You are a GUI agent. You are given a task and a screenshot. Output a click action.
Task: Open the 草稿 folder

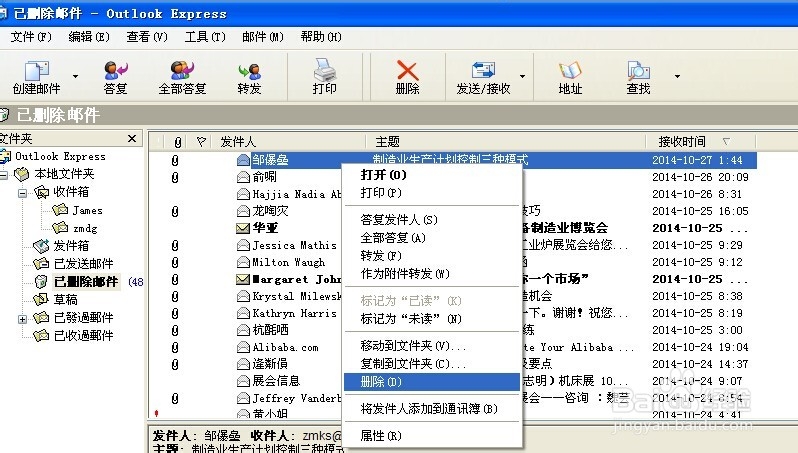pyautogui.click(x=66, y=299)
